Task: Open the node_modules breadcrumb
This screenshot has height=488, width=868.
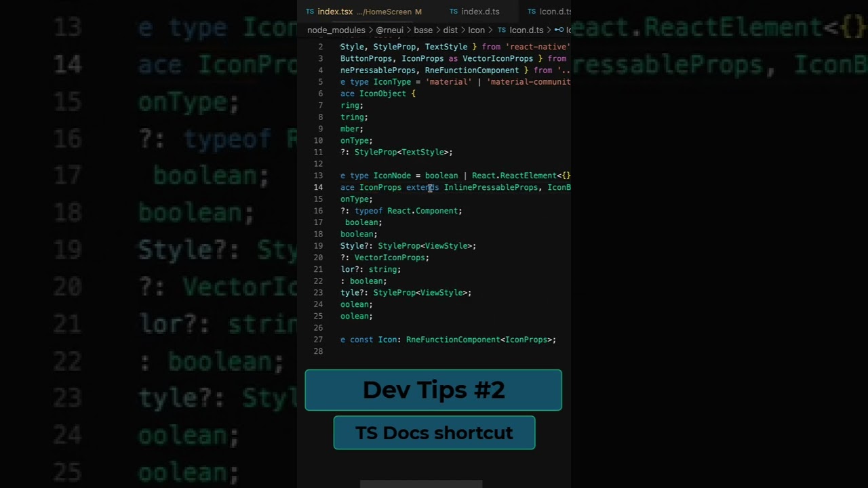Action: click(336, 30)
